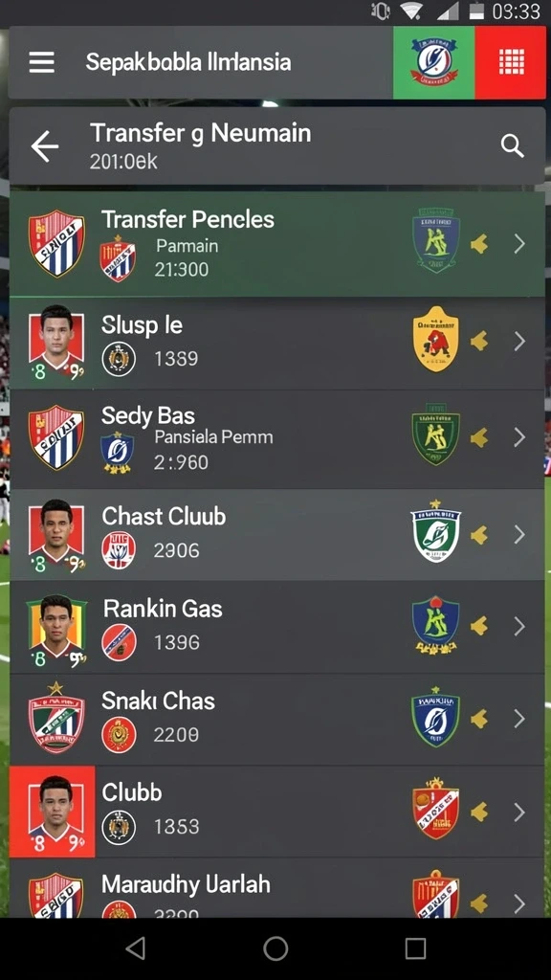The image size is (551, 980).
Task: Tap the blue crest on Snakı Chas row
Action: (x=435, y=718)
